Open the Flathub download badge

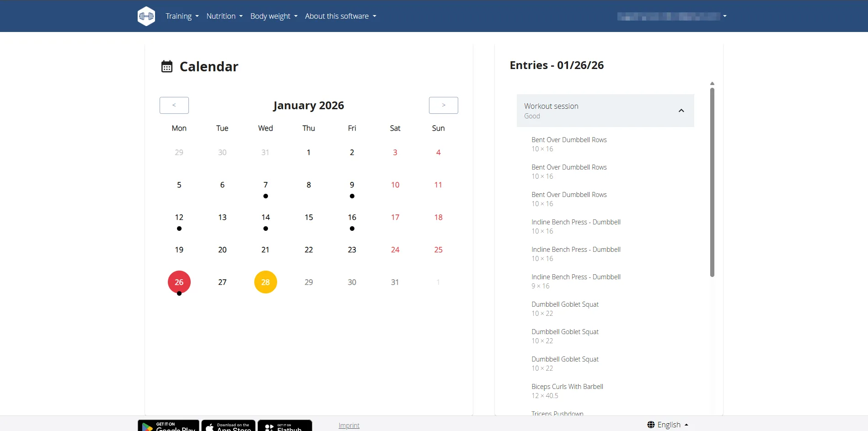pyautogui.click(x=285, y=426)
